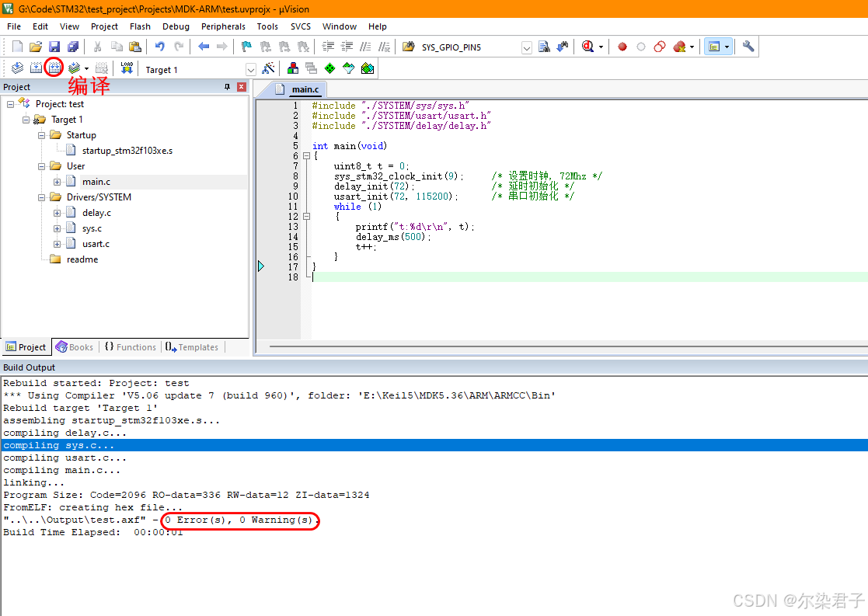Open batch build dropdown arrow
The height and width of the screenshot is (616, 868).
click(x=86, y=69)
